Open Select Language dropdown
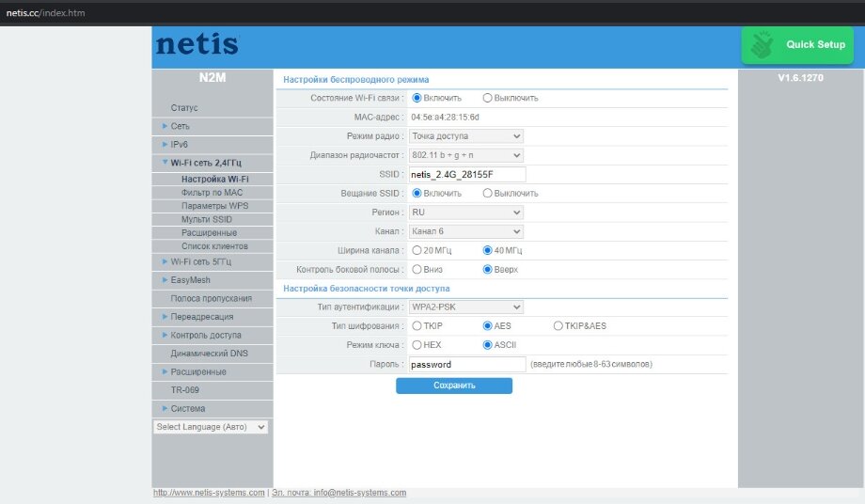 pyautogui.click(x=211, y=427)
